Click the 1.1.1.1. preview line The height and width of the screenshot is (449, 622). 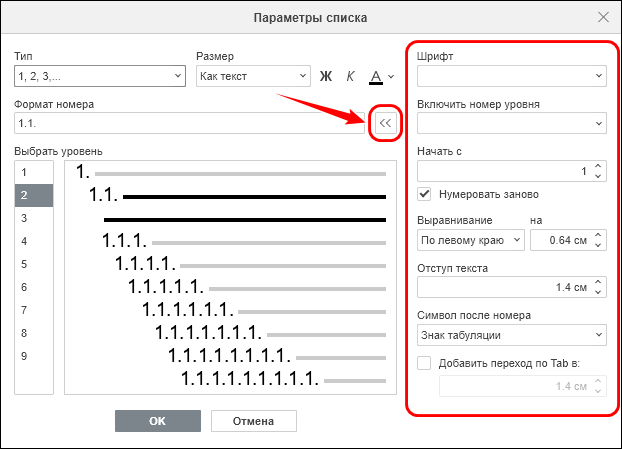[250, 264]
